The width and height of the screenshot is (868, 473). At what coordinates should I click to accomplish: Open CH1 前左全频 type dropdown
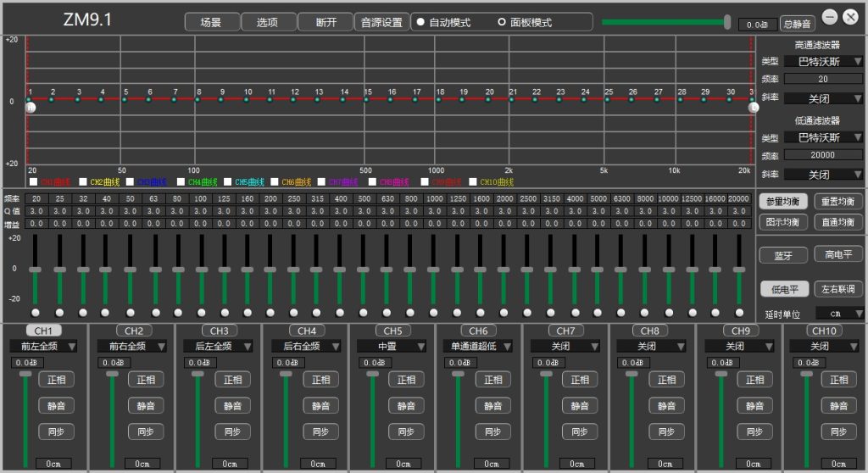tap(43, 346)
